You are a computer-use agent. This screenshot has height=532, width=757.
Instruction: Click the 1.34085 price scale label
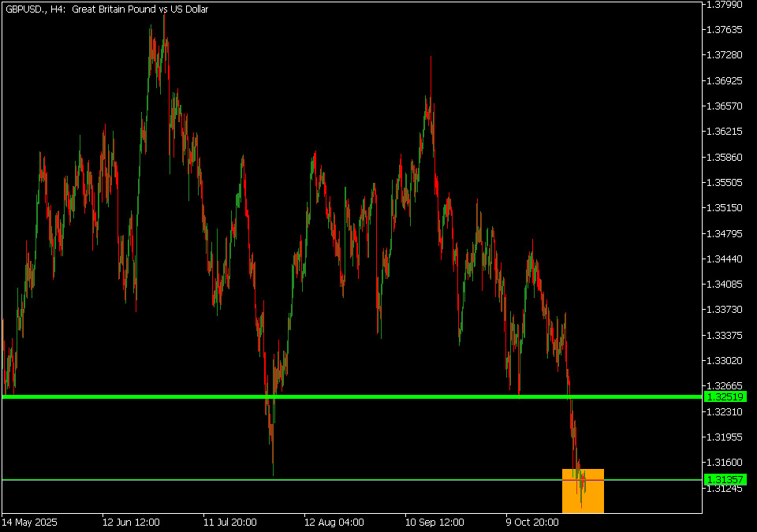[725, 285]
